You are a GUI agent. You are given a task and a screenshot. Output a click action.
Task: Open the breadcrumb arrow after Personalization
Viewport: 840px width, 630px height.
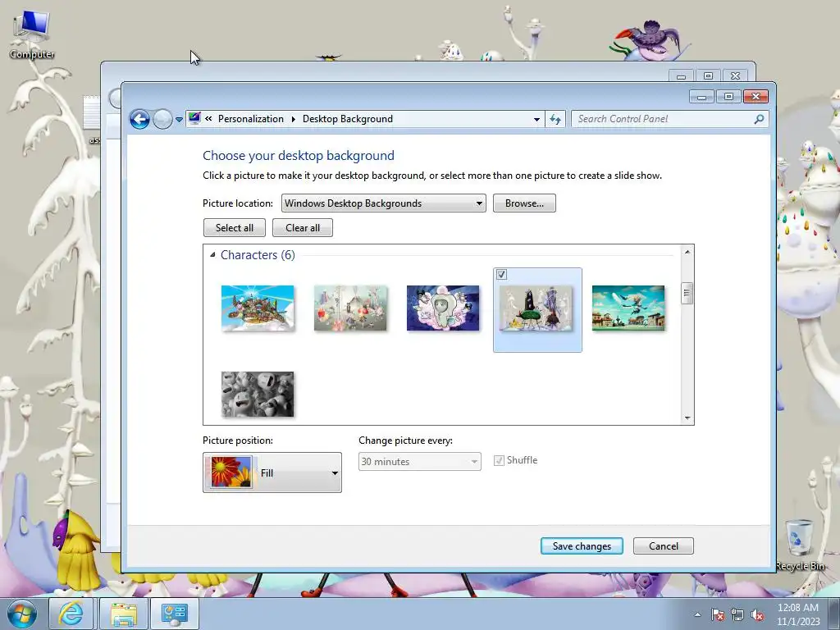click(293, 119)
